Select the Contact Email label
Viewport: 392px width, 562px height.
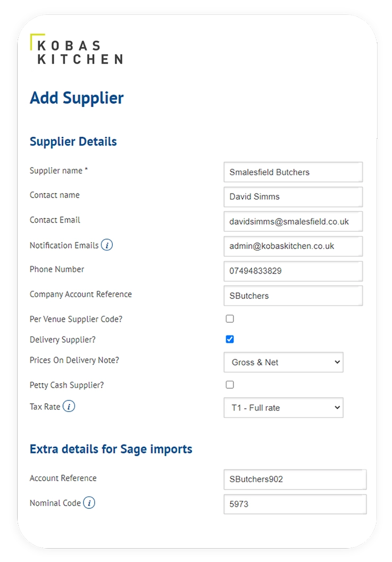click(55, 220)
